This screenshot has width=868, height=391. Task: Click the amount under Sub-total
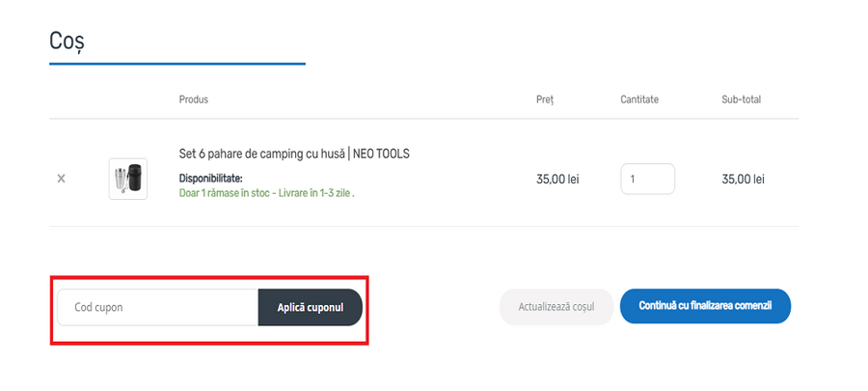click(x=743, y=179)
